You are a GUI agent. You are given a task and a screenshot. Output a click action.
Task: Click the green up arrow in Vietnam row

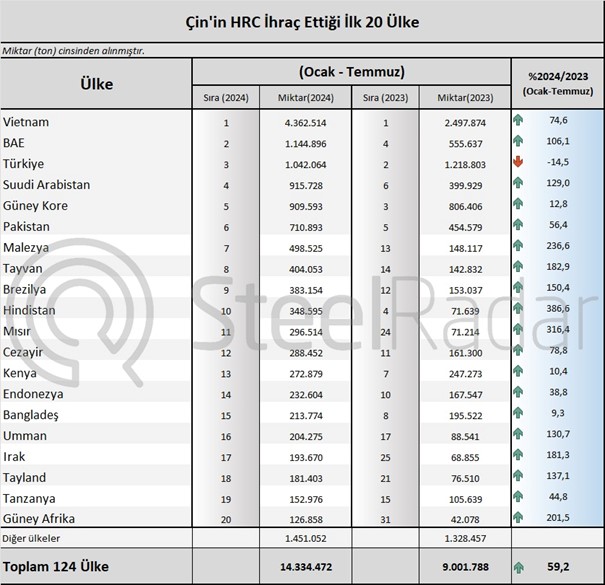pyautogui.click(x=518, y=120)
